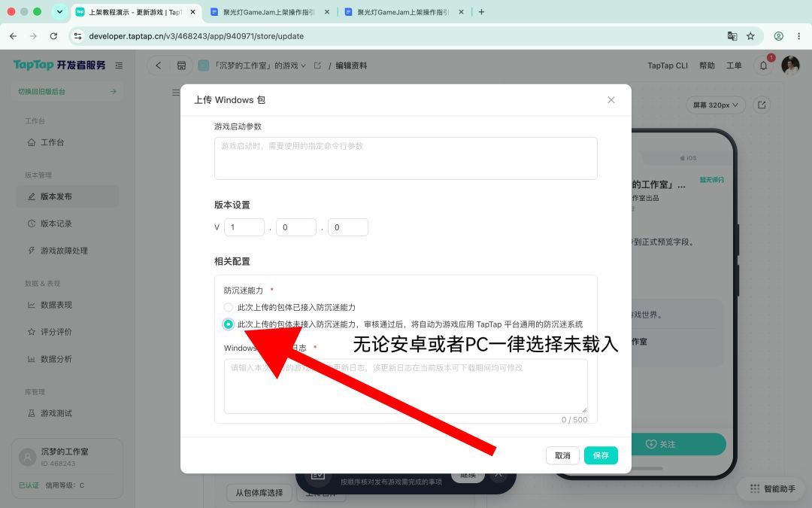The height and width of the screenshot is (508, 812).
Task: Select 此次上传的包体未接入防沉迷能力 radio option
Action: point(229,324)
